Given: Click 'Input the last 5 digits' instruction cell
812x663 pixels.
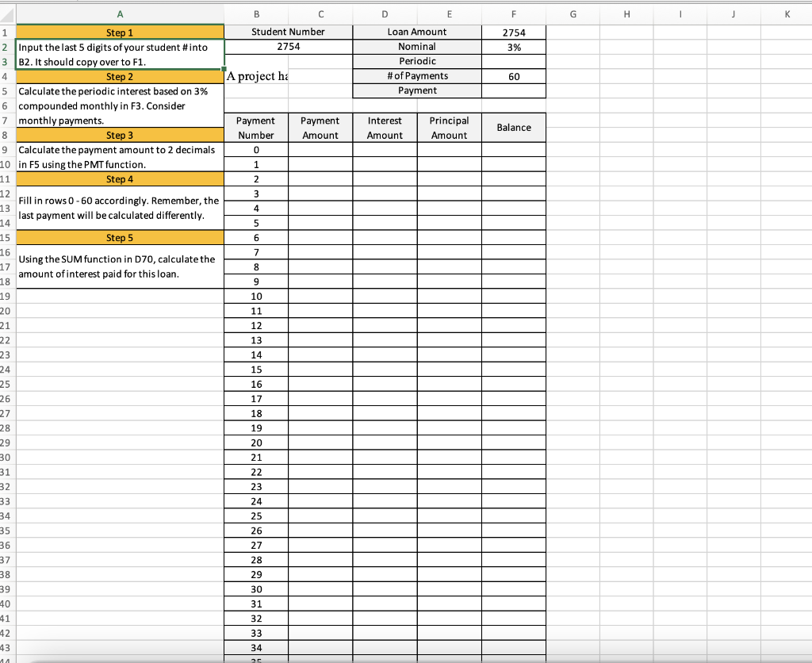Looking at the screenshot, I should click(121, 55).
